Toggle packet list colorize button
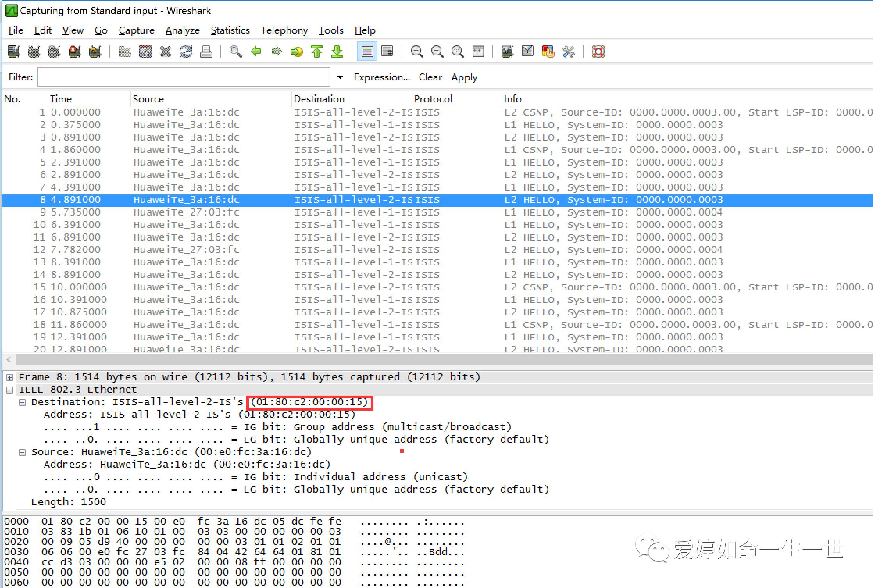Viewport: 873px width, 588px height. click(x=367, y=52)
